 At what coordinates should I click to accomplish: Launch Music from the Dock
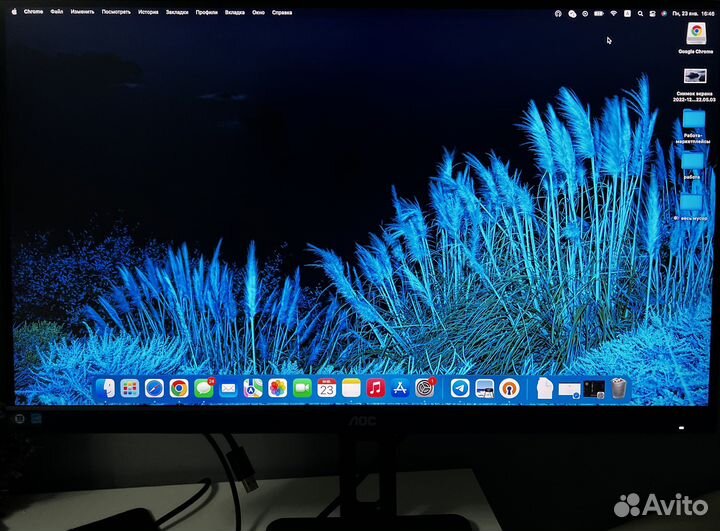pyautogui.click(x=376, y=389)
